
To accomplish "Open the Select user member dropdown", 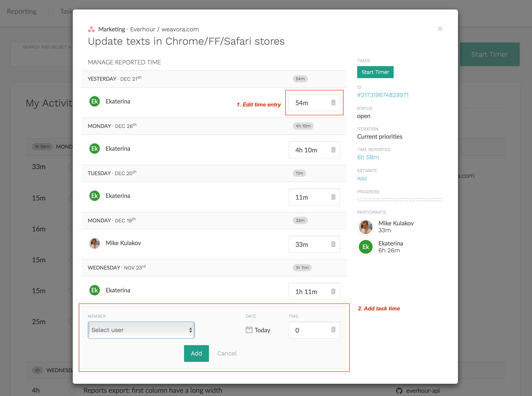I will tap(141, 330).
